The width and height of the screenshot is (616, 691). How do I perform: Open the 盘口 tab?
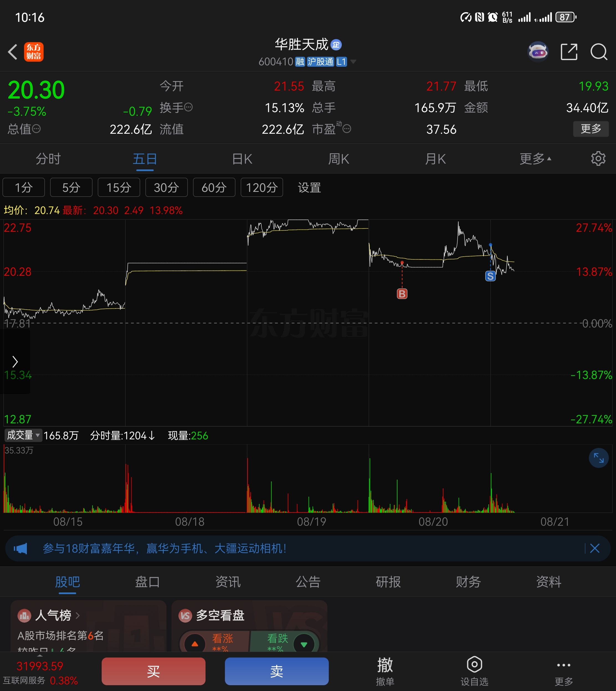pyautogui.click(x=148, y=582)
